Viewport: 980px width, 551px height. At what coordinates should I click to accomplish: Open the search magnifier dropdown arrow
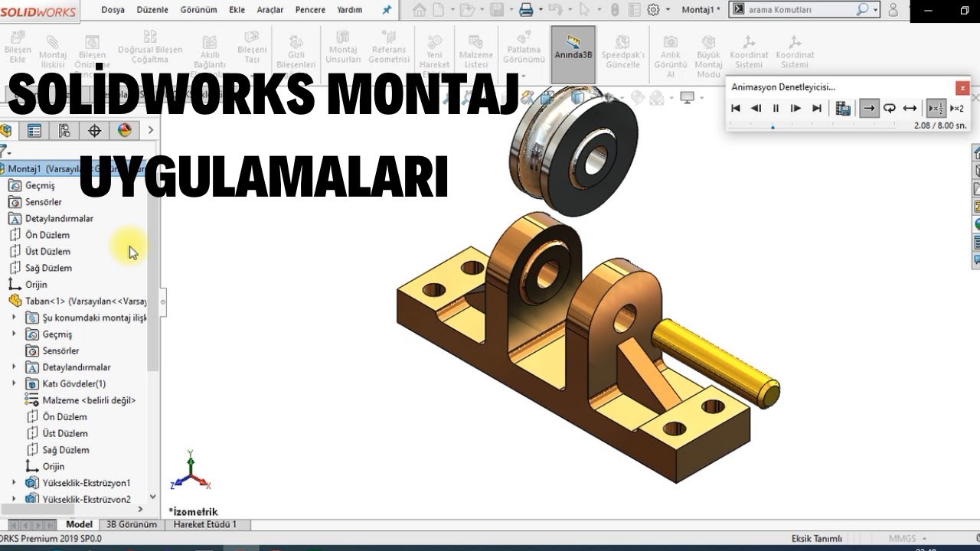coord(875,10)
